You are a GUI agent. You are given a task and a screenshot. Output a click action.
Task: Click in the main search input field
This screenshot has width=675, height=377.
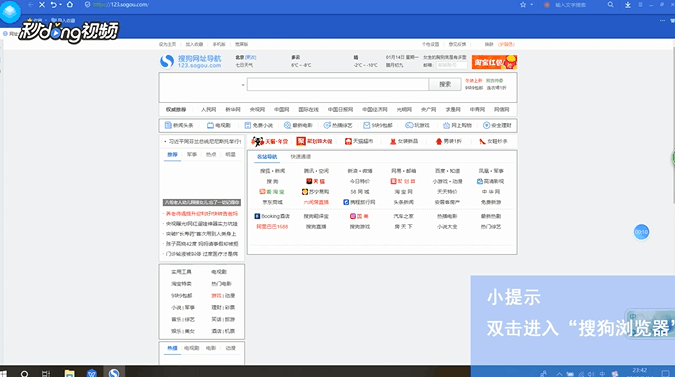pos(338,84)
